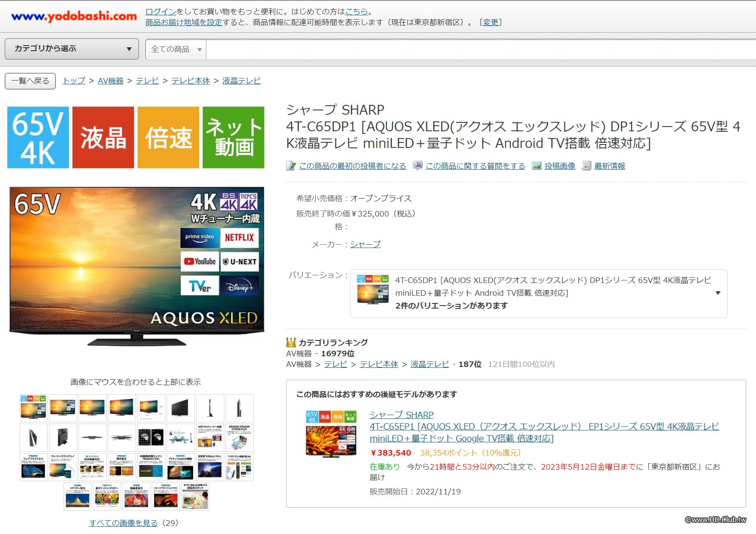Image resolution: width=756 pixels, height=534 pixels.
Task: Click the ￥383,540 successor price
Action: click(x=391, y=453)
